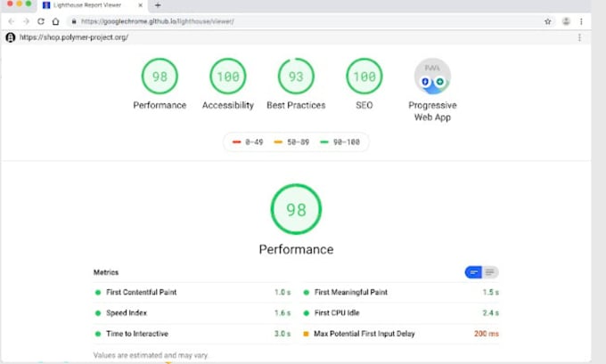Click the 2.4 s First CPU Idle value
606x364 pixels.
[x=491, y=312]
